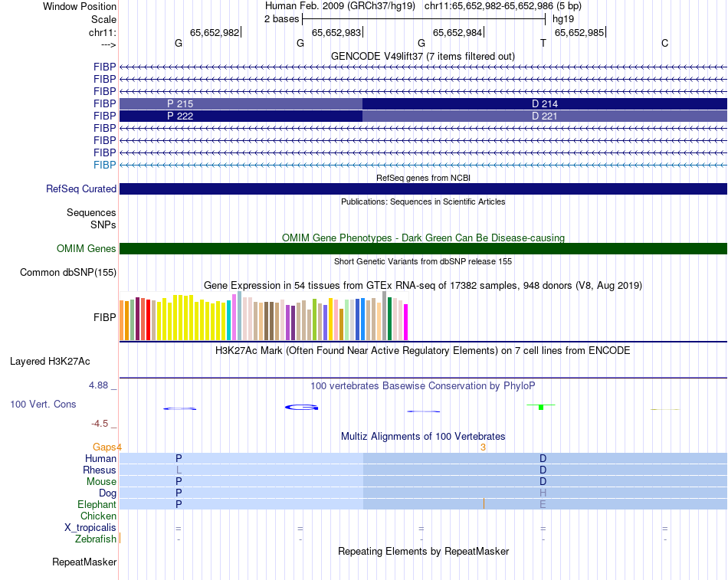Click the chr11: ruler label
Screen dimensions: 728x580
(103, 32)
